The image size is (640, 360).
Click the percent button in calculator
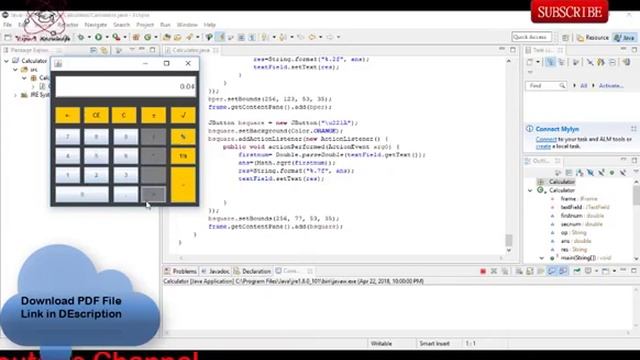coord(183,137)
